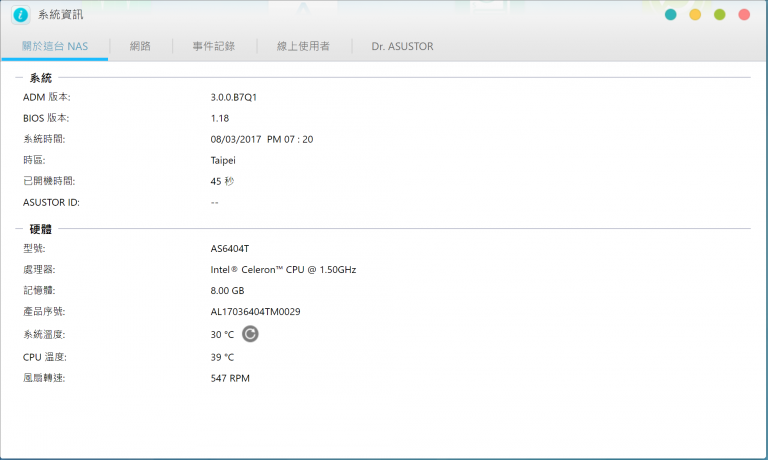Image resolution: width=768 pixels, height=460 pixels.
Task: Switch to the 網路 tab
Action: click(x=140, y=47)
